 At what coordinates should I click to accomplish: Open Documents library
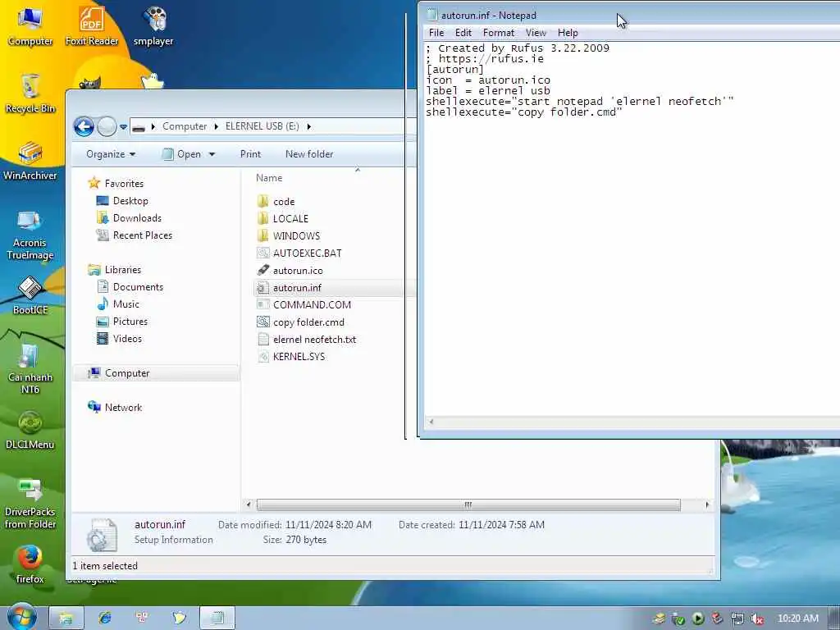pyautogui.click(x=138, y=287)
